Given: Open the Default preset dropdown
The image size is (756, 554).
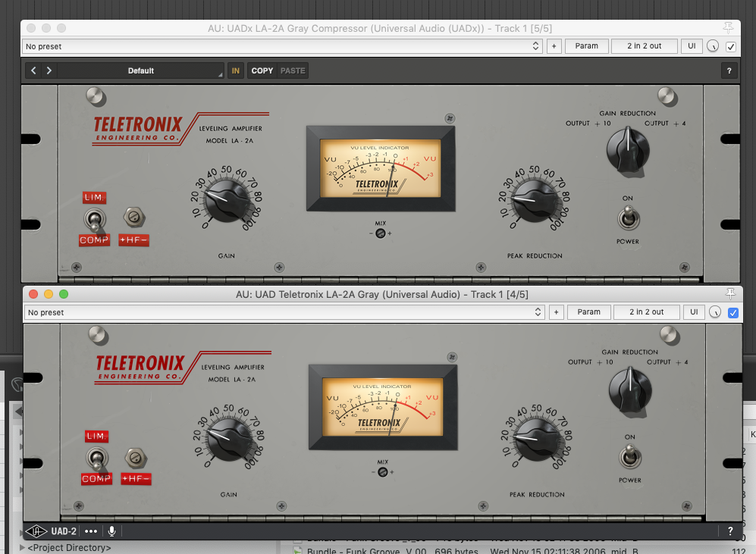Looking at the screenshot, I should point(141,70).
